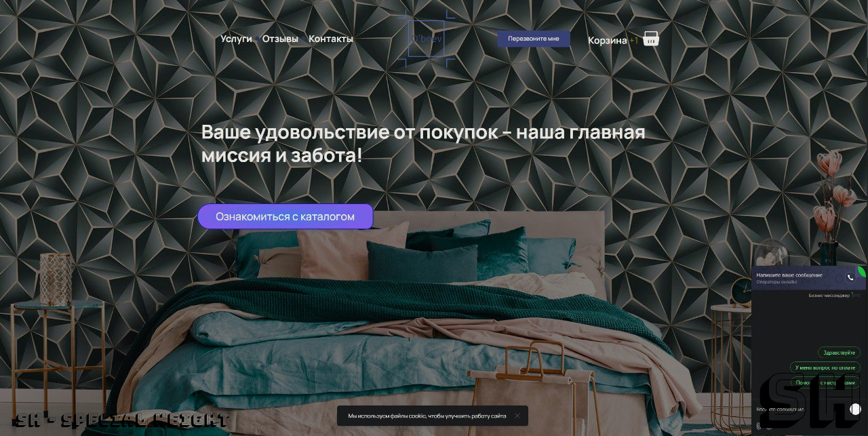Click the green corner chat indicator
The height and width of the screenshot is (436, 868).
[x=862, y=271]
